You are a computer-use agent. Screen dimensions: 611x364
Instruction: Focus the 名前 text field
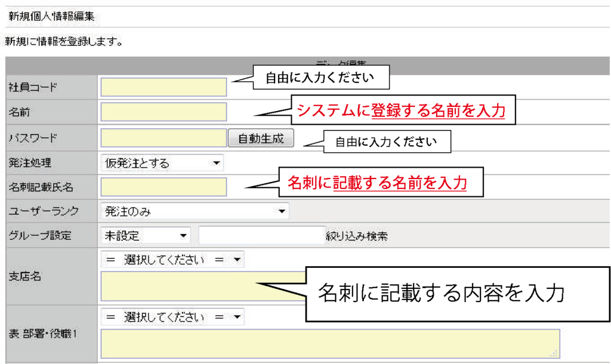click(x=163, y=112)
